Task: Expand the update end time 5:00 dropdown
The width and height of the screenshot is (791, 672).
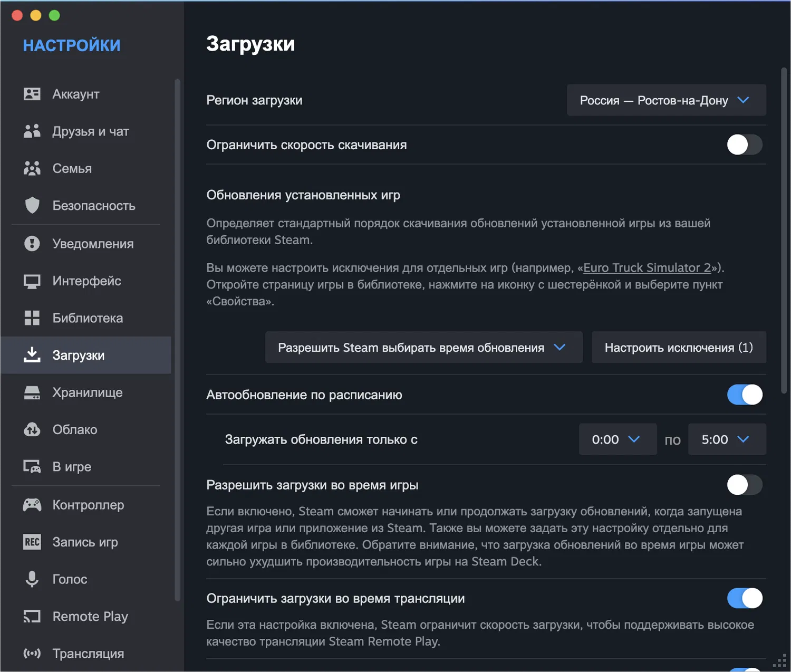Action: [x=727, y=439]
